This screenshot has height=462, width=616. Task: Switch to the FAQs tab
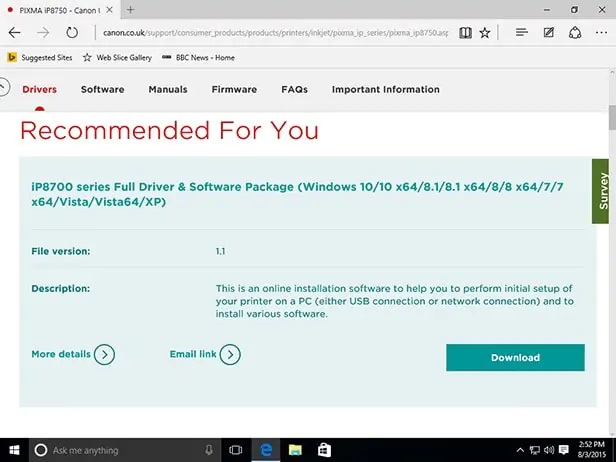294,90
